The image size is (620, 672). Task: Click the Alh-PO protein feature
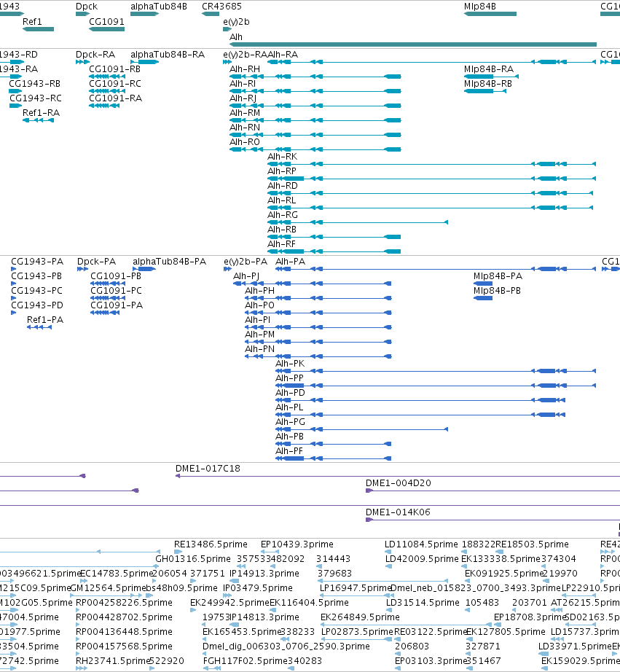(318, 313)
